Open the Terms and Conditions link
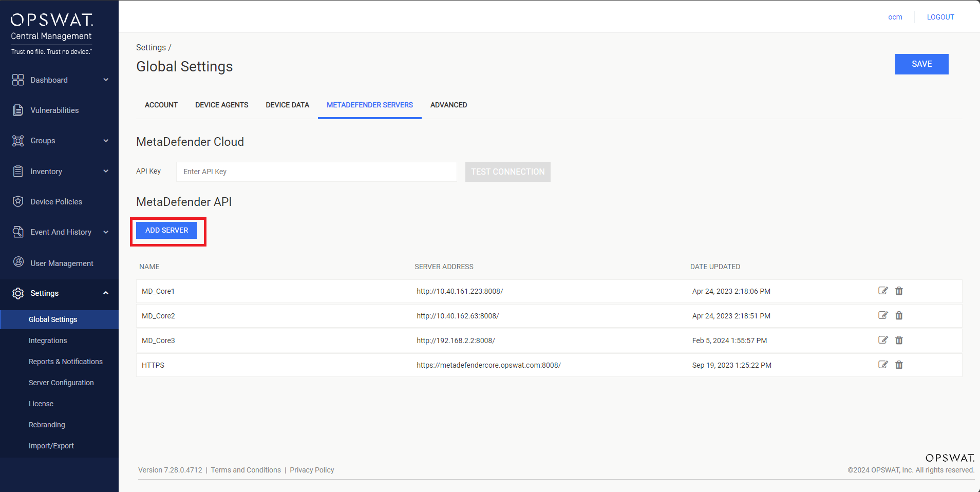The height and width of the screenshot is (492, 980). coord(246,470)
